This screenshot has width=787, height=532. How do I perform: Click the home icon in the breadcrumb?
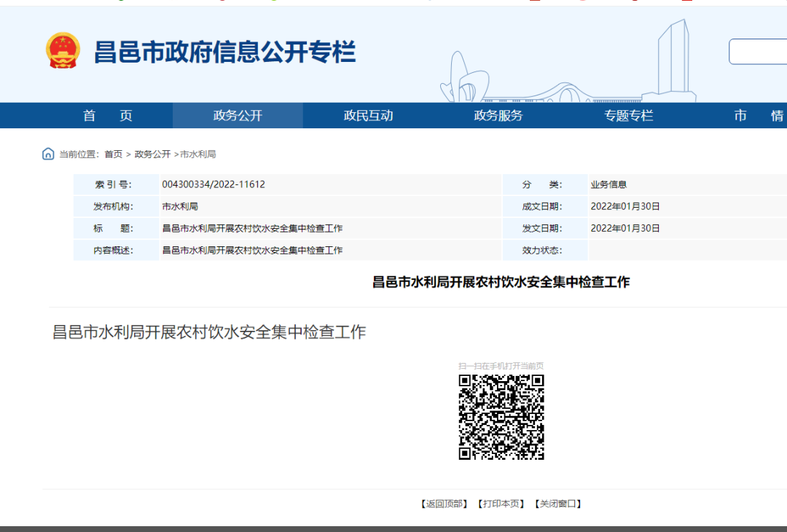48,154
